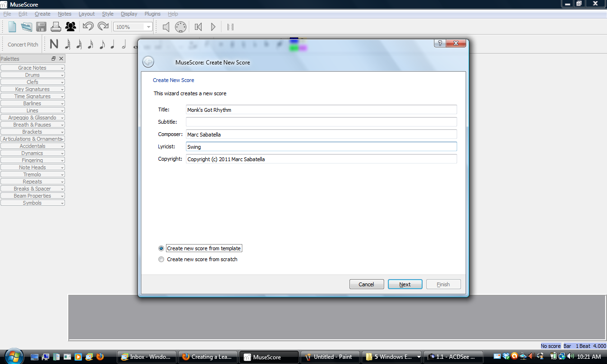Select the 32nd note duration
The width and height of the screenshot is (607, 364).
(79, 45)
